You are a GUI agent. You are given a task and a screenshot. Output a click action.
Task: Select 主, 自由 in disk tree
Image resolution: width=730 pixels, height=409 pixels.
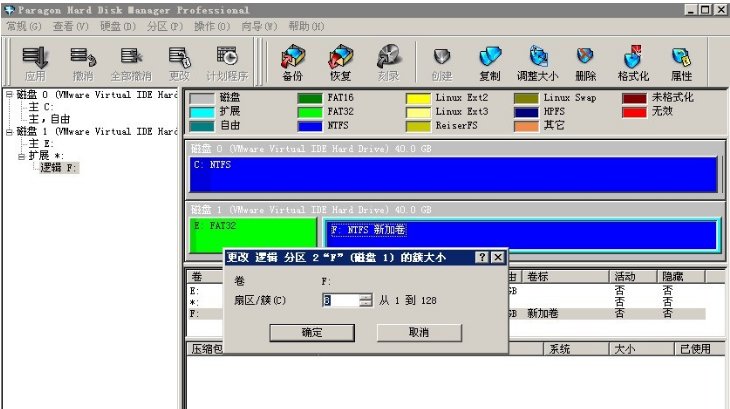tap(49, 119)
